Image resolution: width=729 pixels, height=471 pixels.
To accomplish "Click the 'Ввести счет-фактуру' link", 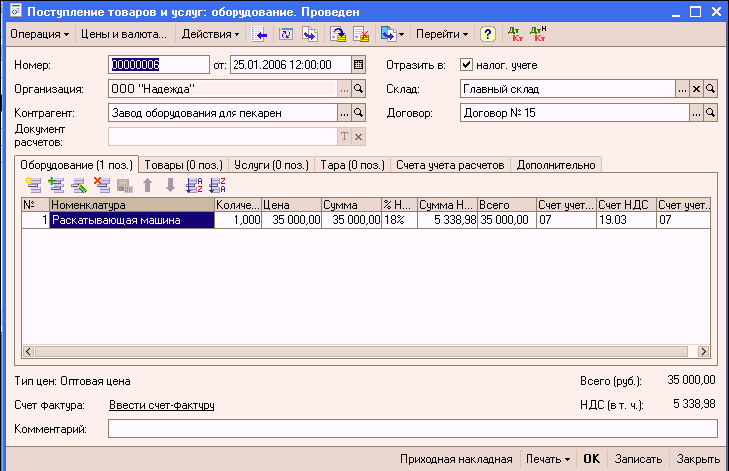I will pyautogui.click(x=161, y=405).
